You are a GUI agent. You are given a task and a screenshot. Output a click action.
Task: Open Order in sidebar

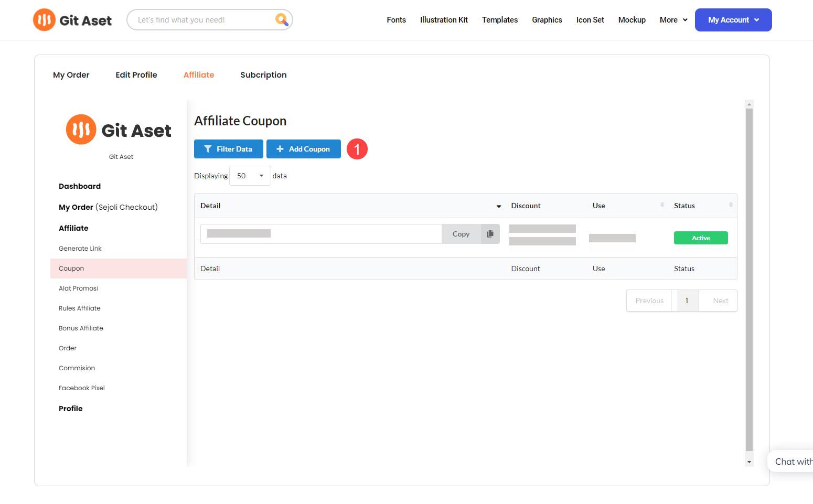(x=68, y=348)
